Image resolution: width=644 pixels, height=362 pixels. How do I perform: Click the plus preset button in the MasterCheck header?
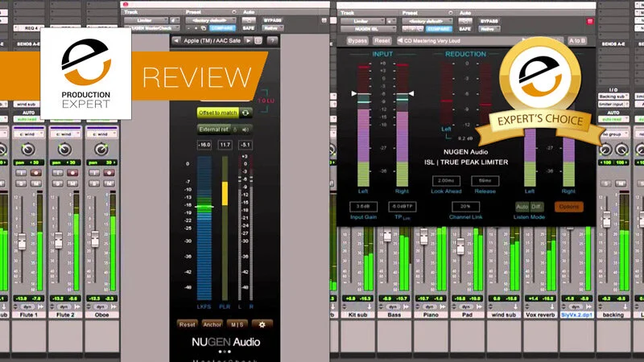[x=196, y=28]
